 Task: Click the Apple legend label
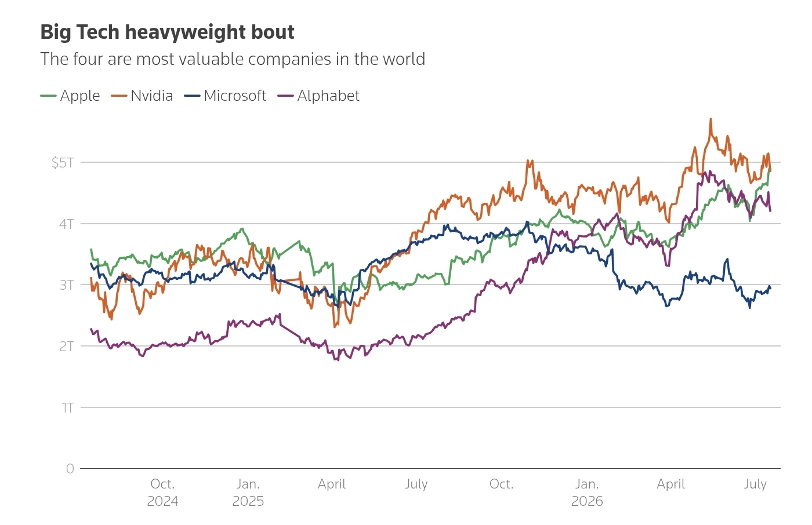80,96
